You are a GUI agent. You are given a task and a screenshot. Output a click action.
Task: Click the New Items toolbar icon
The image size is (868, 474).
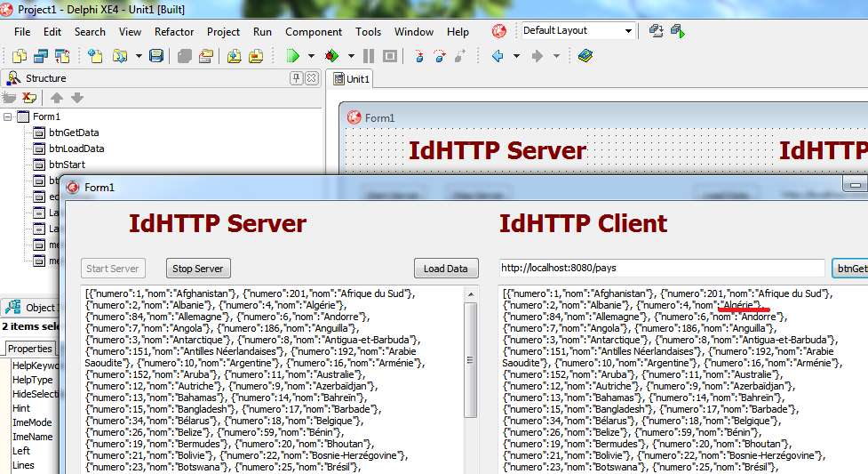95,56
